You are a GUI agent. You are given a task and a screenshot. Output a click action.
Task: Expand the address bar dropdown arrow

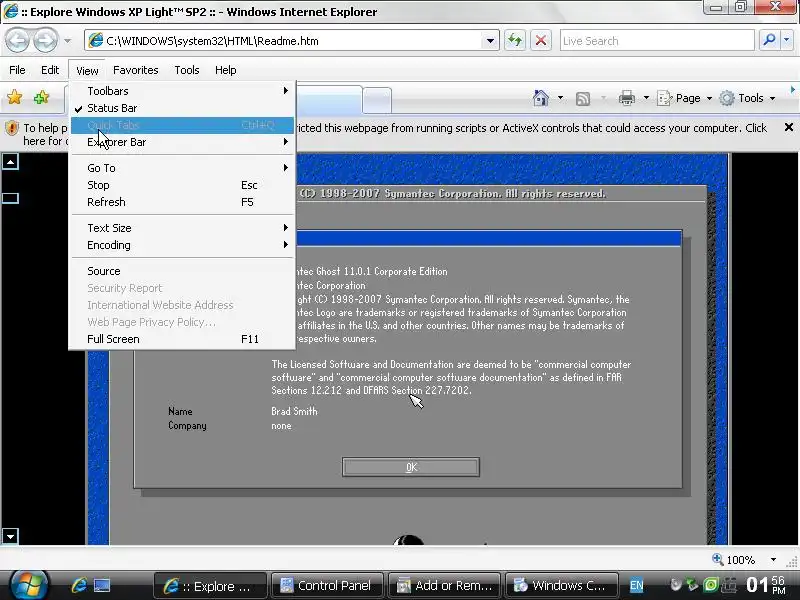point(490,41)
